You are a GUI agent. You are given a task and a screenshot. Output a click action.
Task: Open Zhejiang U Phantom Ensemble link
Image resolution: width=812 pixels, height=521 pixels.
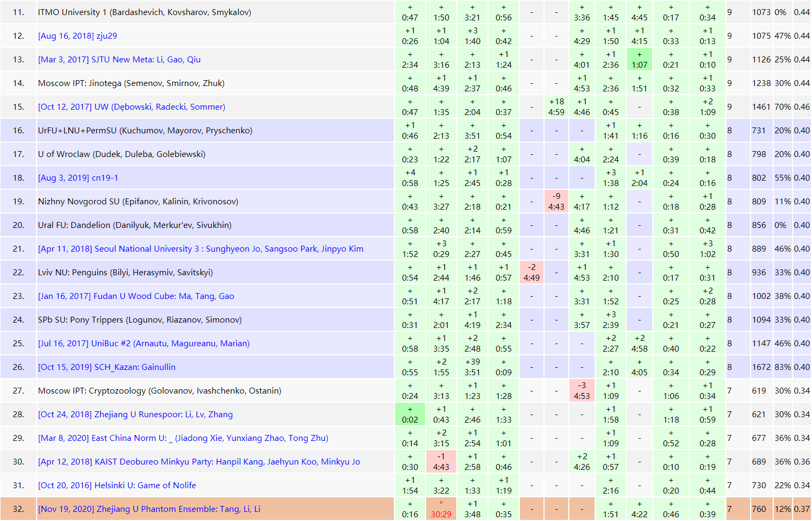coord(149,509)
